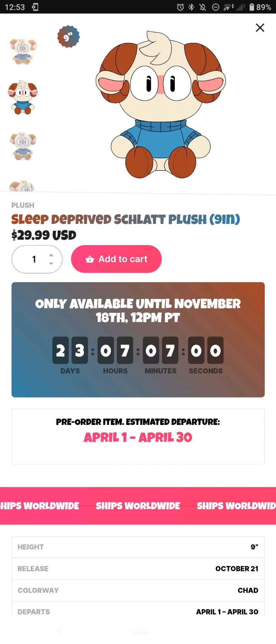Tap the countdown timer days digits

(x=70, y=350)
